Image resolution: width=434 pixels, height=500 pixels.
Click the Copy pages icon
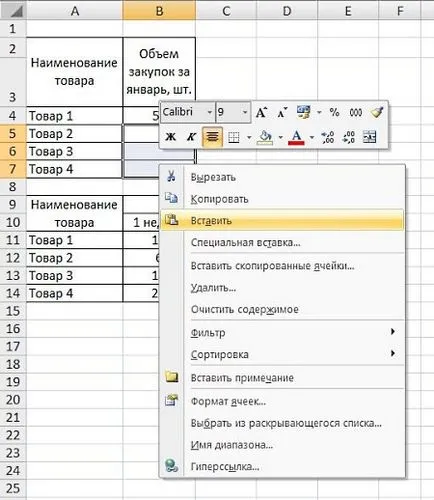pyautogui.click(x=171, y=198)
